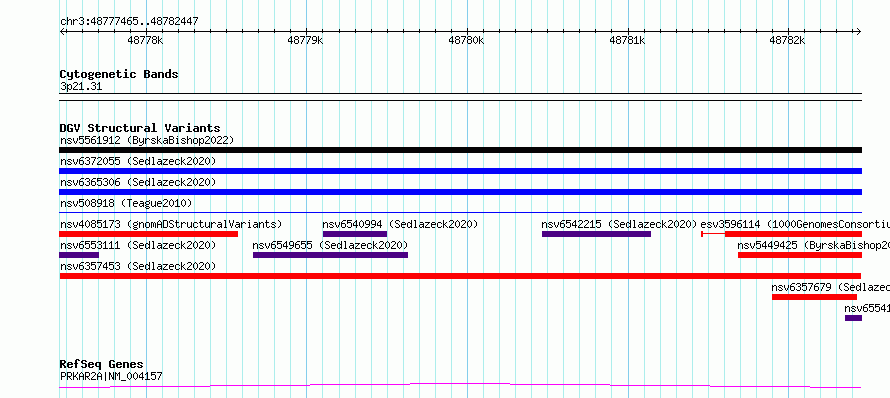Screen dimensions: 890x398
Task: Click the nsv5449425 (ByrskaBishop) label text
Action: tap(813, 245)
